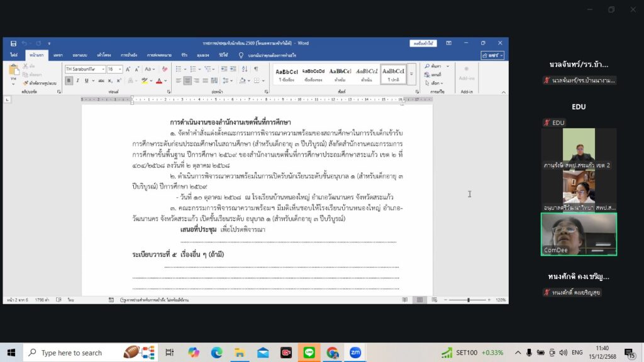Open the LINE app from the taskbar
Screen dimensions: 644x362
309,353
